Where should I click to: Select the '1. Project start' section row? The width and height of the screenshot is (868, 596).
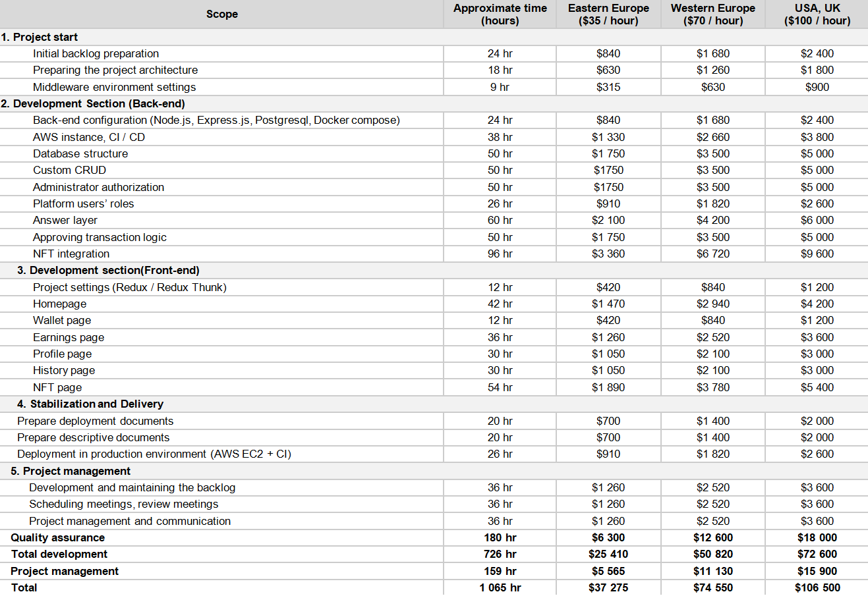(x=40, y=37)
